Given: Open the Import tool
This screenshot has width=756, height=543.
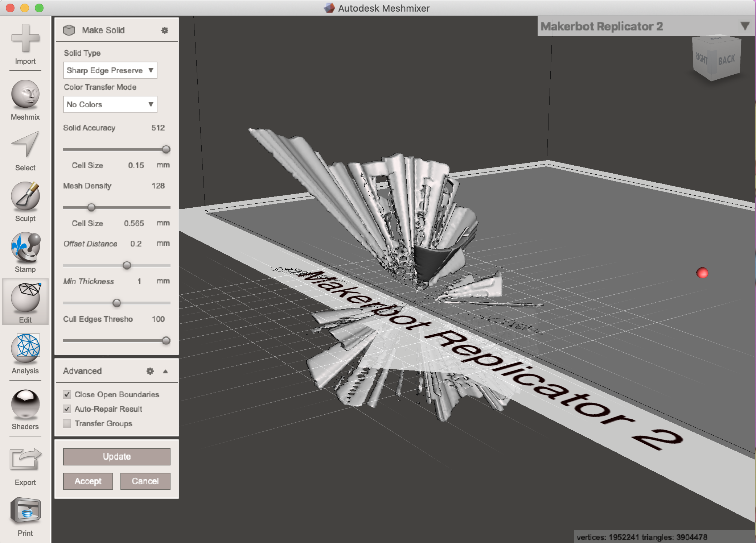Looking at the screenshot, I should (25, 43).
